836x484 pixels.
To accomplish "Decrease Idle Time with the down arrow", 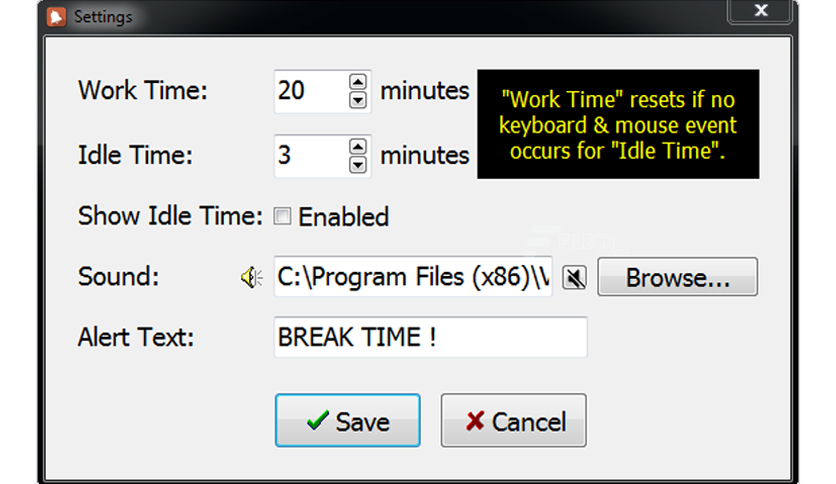I will (x=358, y=165).
